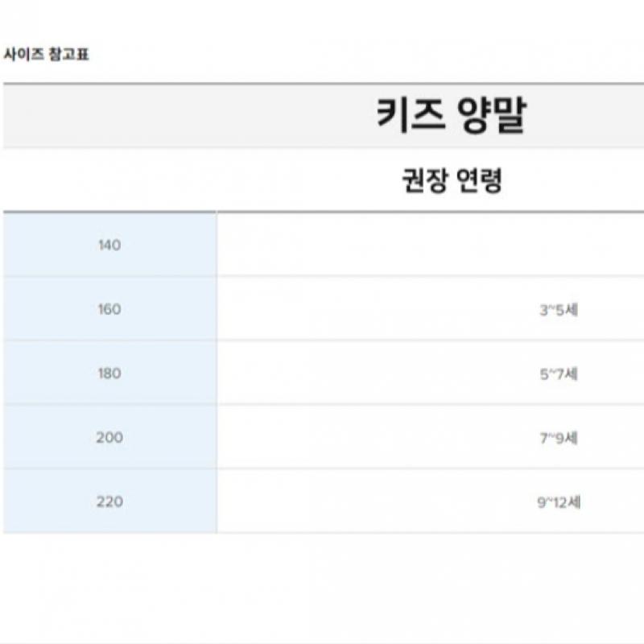
Task: Select the 140 size cell
Action: point(109,245)
